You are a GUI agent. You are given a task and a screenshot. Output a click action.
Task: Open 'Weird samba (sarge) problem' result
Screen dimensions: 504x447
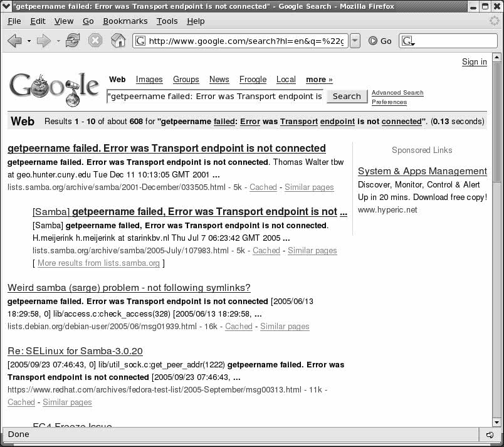[129, 288]
